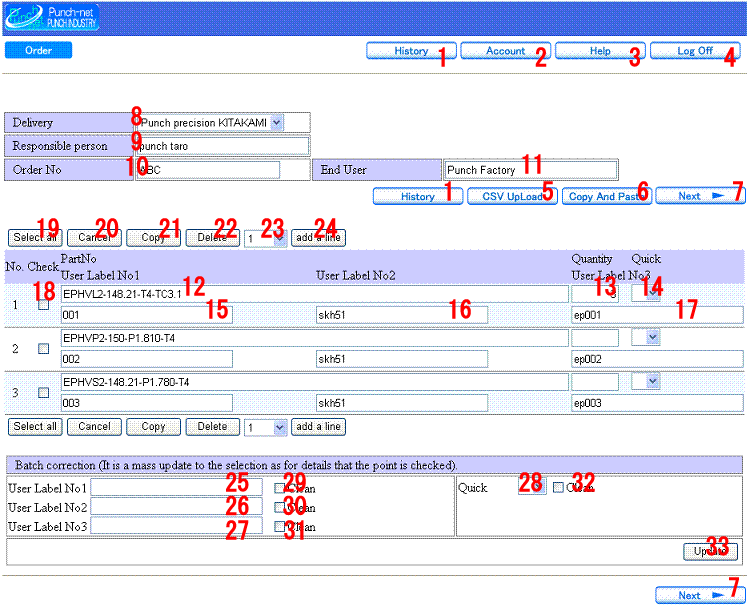Click the batch User Label No3 field

pos(176,525)
